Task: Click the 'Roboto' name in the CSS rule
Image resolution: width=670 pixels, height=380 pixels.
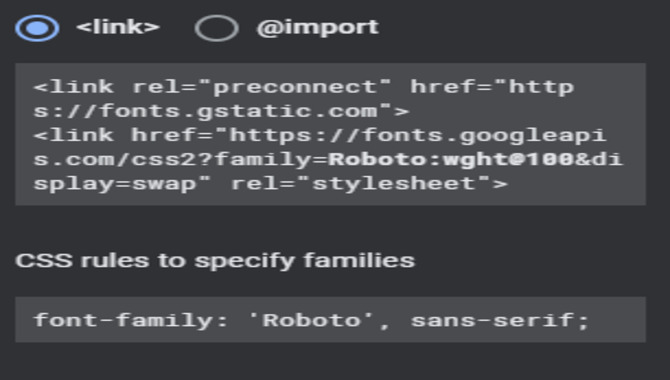Action: coord(312,320)
